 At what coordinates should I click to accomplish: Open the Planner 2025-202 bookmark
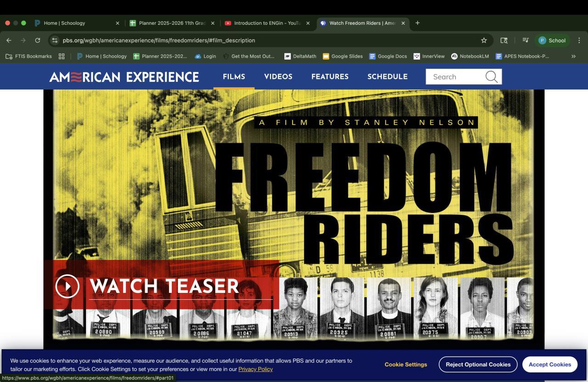tap(160, 56)
